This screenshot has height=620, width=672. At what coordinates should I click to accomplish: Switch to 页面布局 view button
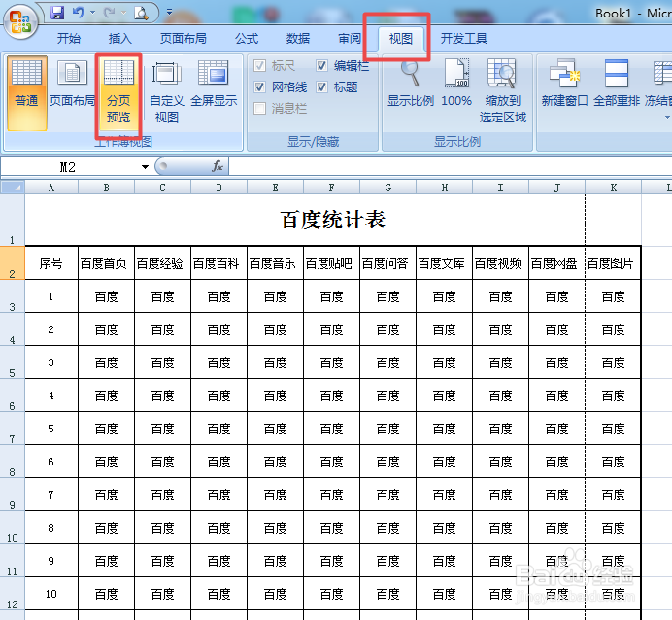click(72, 84)
